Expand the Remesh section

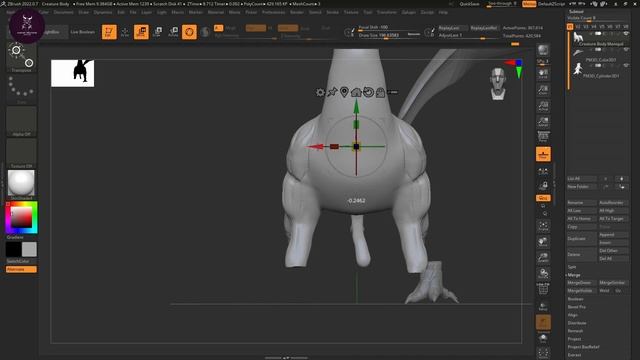point(576,331)
